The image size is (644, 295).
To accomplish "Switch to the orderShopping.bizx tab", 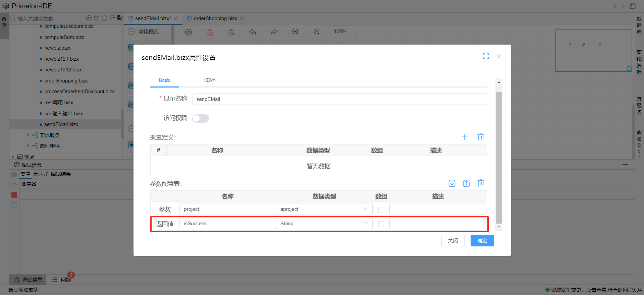I will 215,18.
